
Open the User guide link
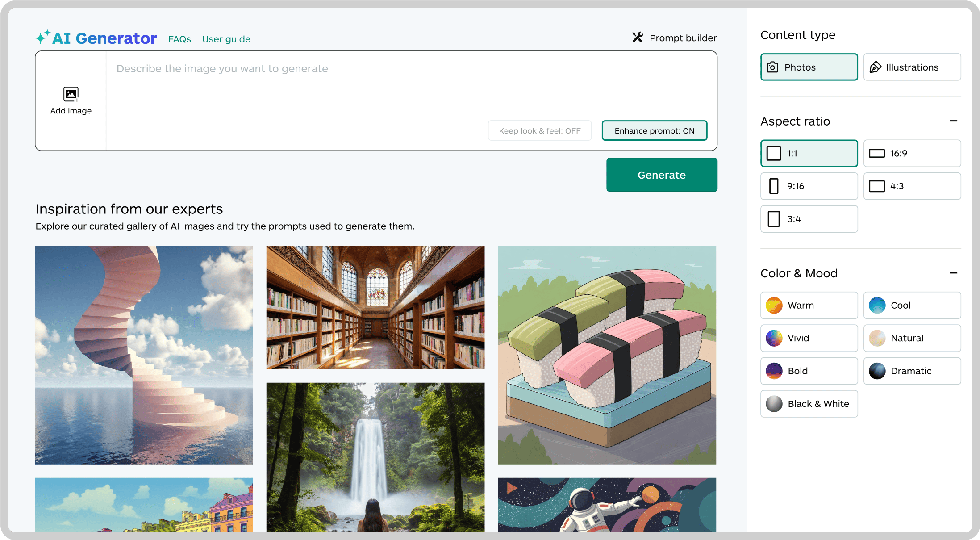point(226,39)
